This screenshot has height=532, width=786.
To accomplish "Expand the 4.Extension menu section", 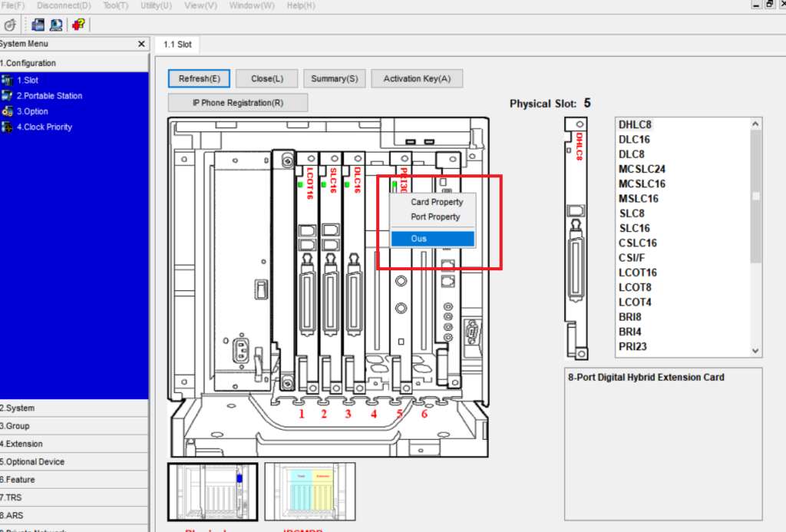I will point(21,444).
